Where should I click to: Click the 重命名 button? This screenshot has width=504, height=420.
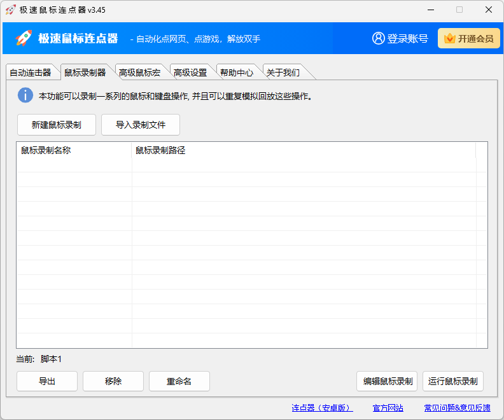tap(179, 381)
